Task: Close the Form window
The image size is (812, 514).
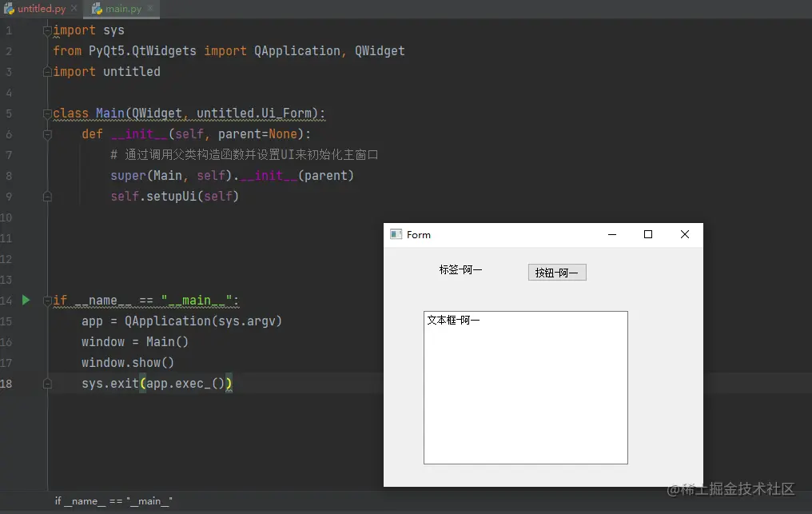Action: [685, 235]
